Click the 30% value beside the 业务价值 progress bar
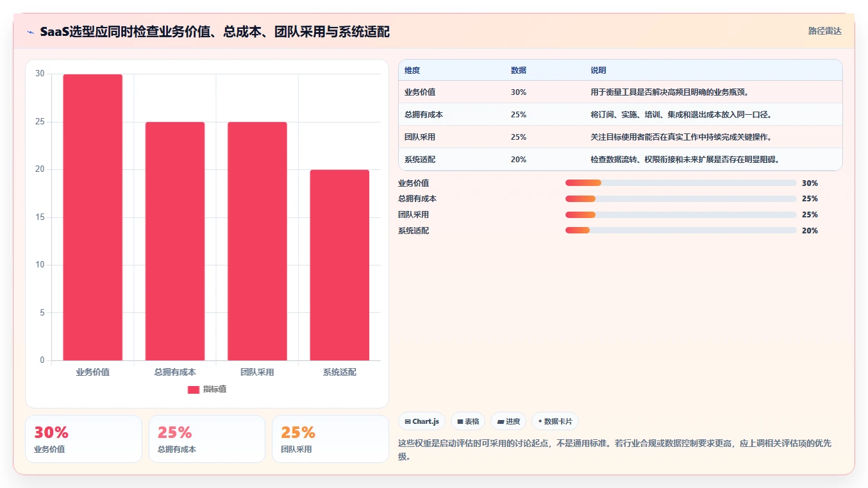This screenshot has height=488, width=868. (x=810, y=183)
